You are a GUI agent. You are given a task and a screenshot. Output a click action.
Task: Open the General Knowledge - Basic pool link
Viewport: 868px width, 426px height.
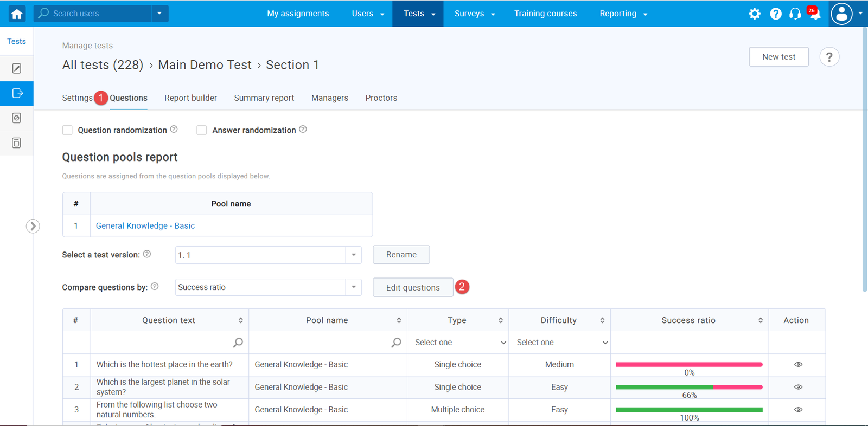(145, 226)
